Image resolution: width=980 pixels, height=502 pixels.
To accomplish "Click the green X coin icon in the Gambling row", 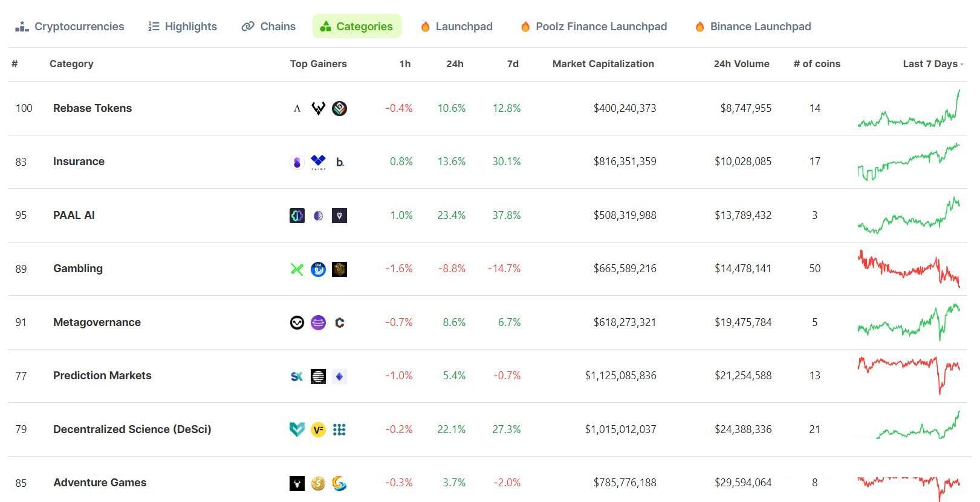I will (x=297, y=269).
